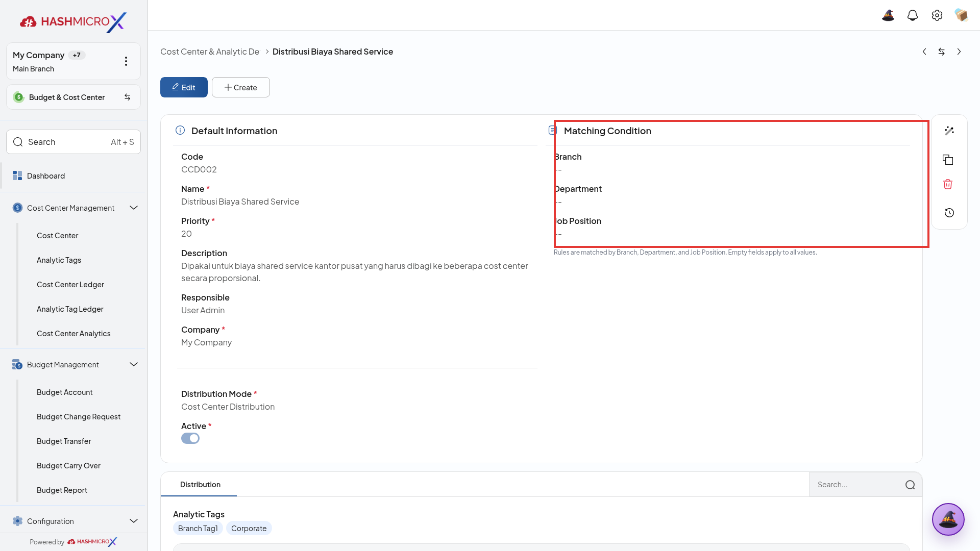The width and height of the screenshot is (980, 551).
Task: Open history clock icon
Action: (949, 213)
